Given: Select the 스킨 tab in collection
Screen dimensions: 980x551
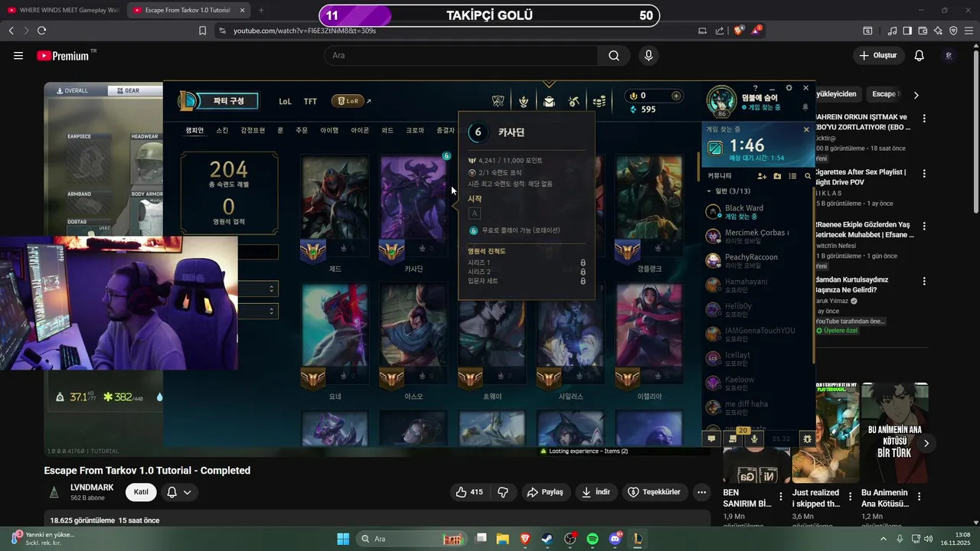Looking at the screenshot, I should 222,131.
